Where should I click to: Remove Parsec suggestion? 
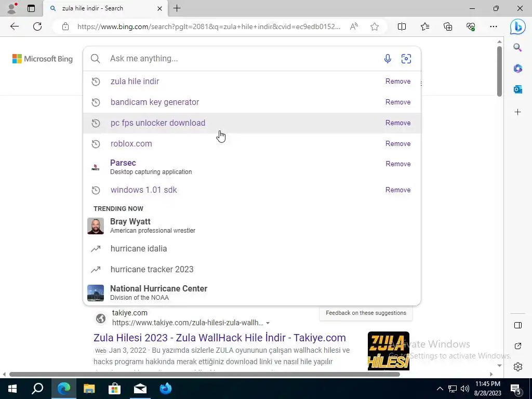click(x=398, y=164)
